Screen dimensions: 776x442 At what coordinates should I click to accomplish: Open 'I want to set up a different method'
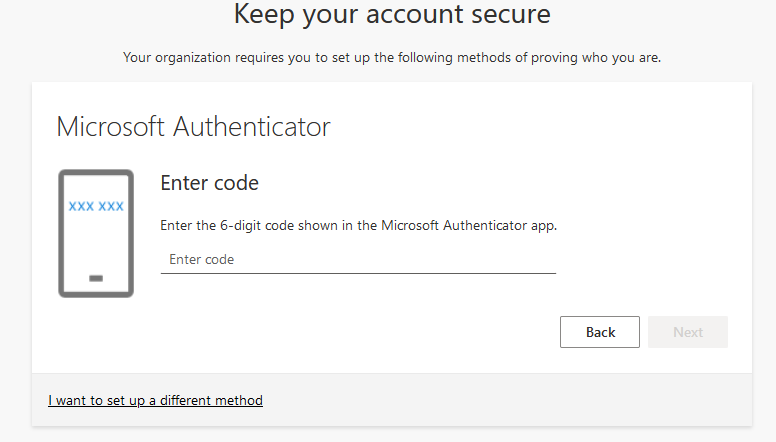tap(155, 400)
